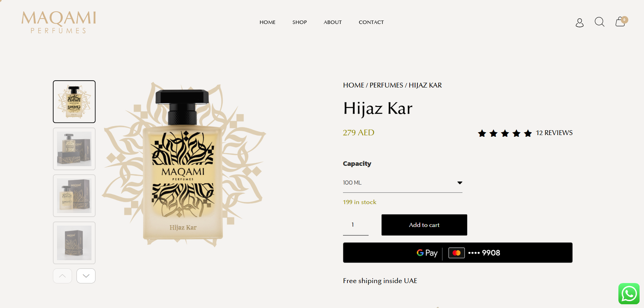Click the Capacity dropdown arrow
This screenshot has width=644, height=308.
pyautogui.click(x=460, y=183)
